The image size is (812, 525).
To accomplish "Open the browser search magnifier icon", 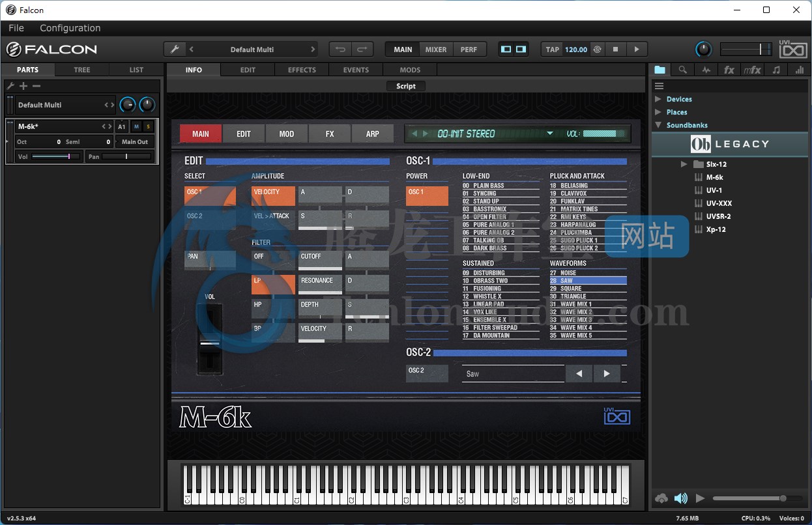I will (682, 70).
